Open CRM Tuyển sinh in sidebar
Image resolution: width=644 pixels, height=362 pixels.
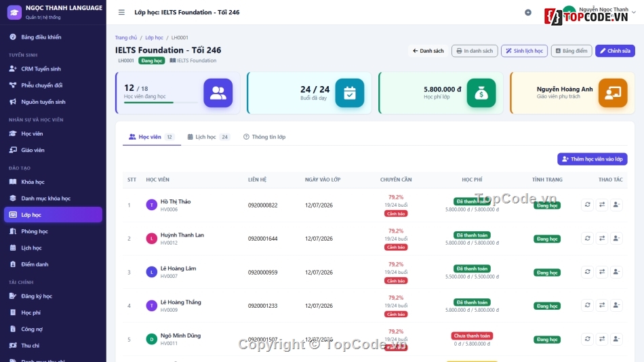(x=53, y=68)
